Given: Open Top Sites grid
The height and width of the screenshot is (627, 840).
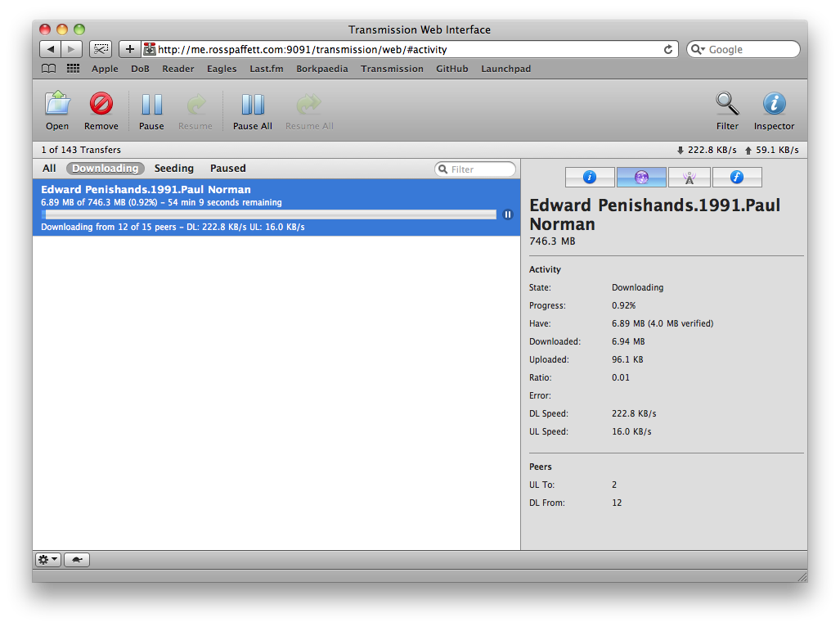Looking at the screenshot, I should click(74, 69).
